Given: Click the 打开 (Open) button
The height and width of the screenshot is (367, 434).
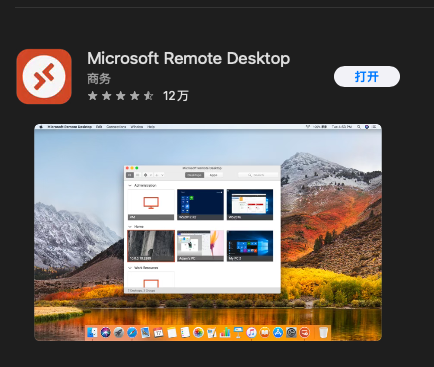Looking at the screenshot, I should [367, 77].
